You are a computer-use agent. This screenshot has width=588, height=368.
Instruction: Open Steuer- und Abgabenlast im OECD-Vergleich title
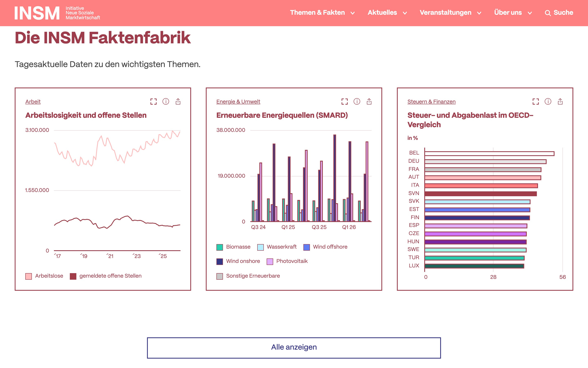[470, 120]
